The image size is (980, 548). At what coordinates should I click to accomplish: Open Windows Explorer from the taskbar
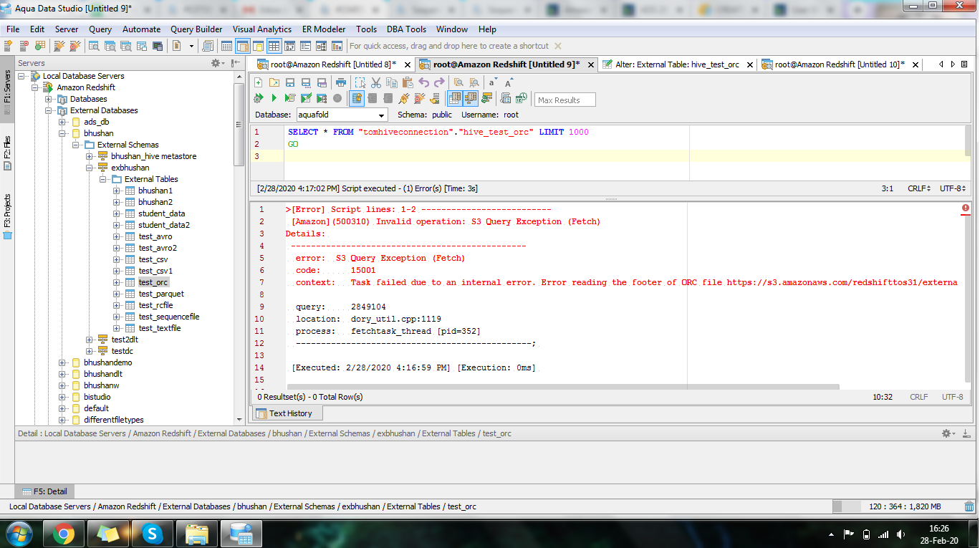click(196, 533)
